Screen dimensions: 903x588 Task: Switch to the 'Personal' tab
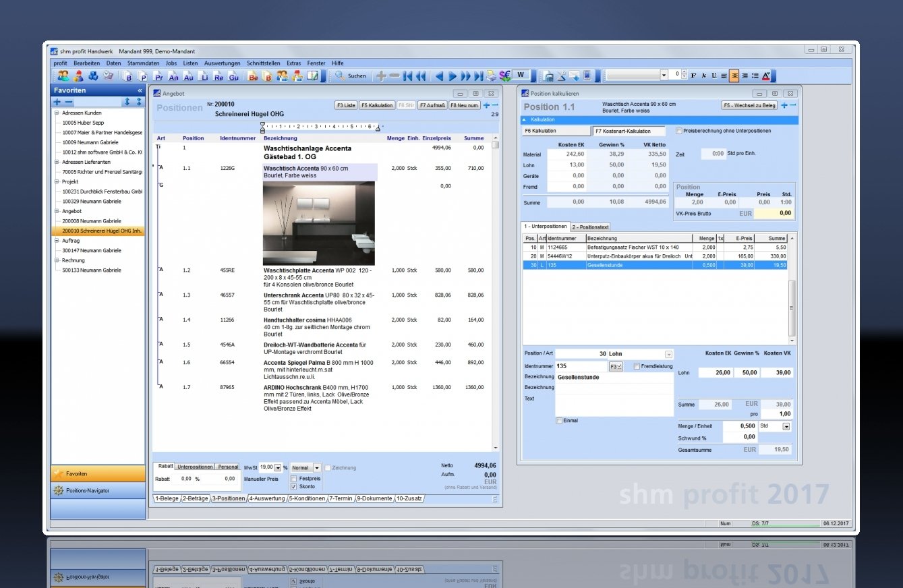[228, 467]
